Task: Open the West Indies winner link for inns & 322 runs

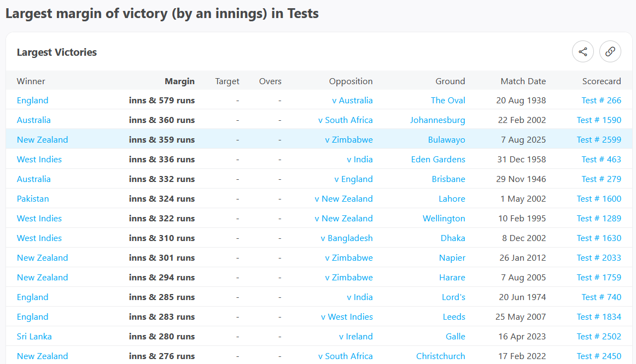Action: click(39, 219)
